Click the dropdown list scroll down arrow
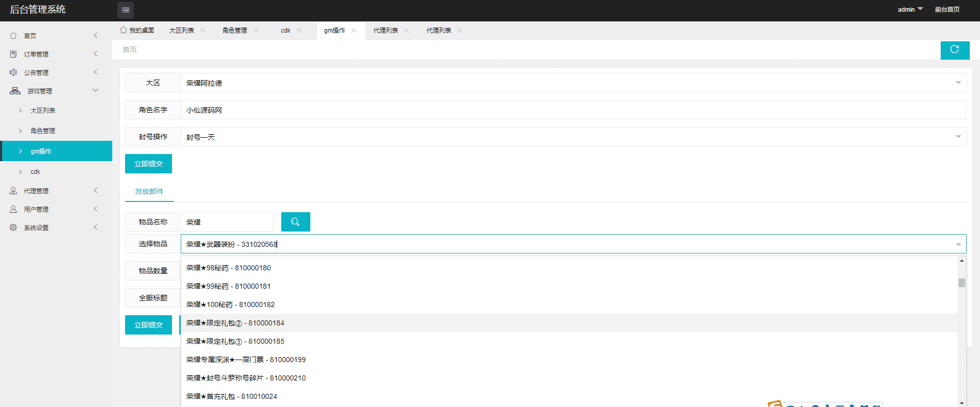 (x=962, y=403)
